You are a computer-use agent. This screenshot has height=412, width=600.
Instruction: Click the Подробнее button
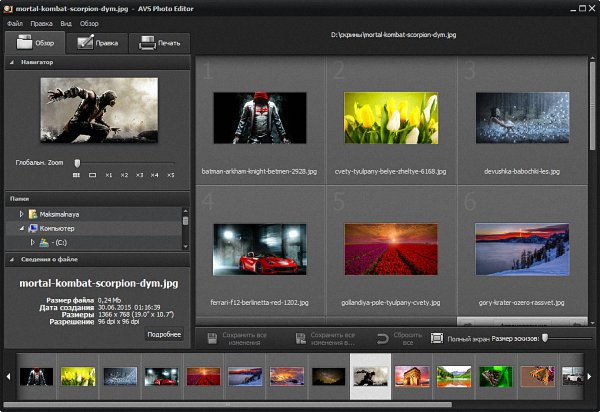point(164,334)
